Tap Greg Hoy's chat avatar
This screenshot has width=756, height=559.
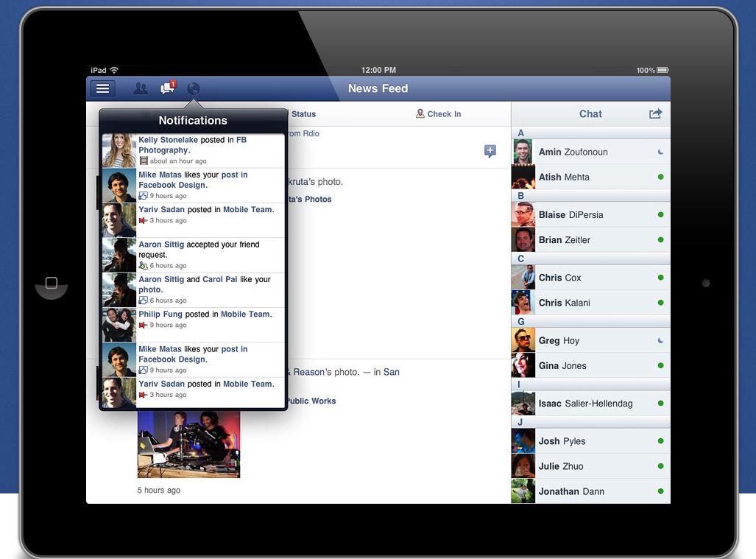coord(523,340)
